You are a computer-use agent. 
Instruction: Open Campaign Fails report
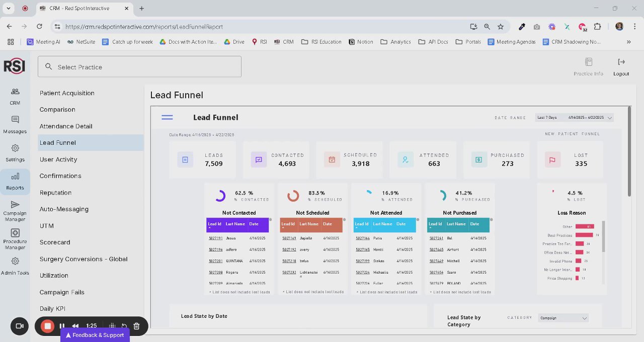pos(62,292)
